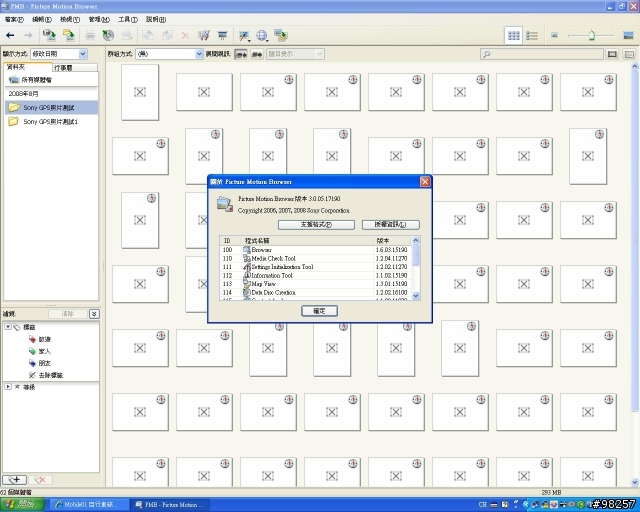Screen dimensions: 640x512
Task: Close the About Picture Motion Browser dialog
Action: (425, 182)
